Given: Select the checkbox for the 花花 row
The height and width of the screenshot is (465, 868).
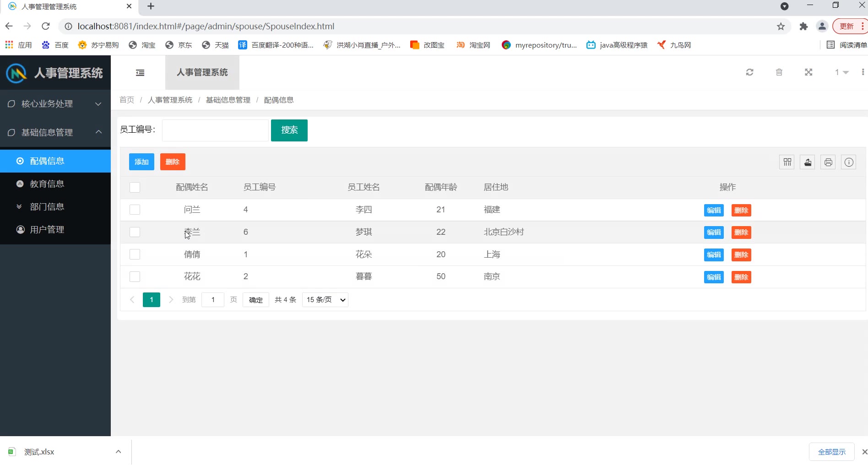Looking at the screenshot, I should tap(135, 276).
